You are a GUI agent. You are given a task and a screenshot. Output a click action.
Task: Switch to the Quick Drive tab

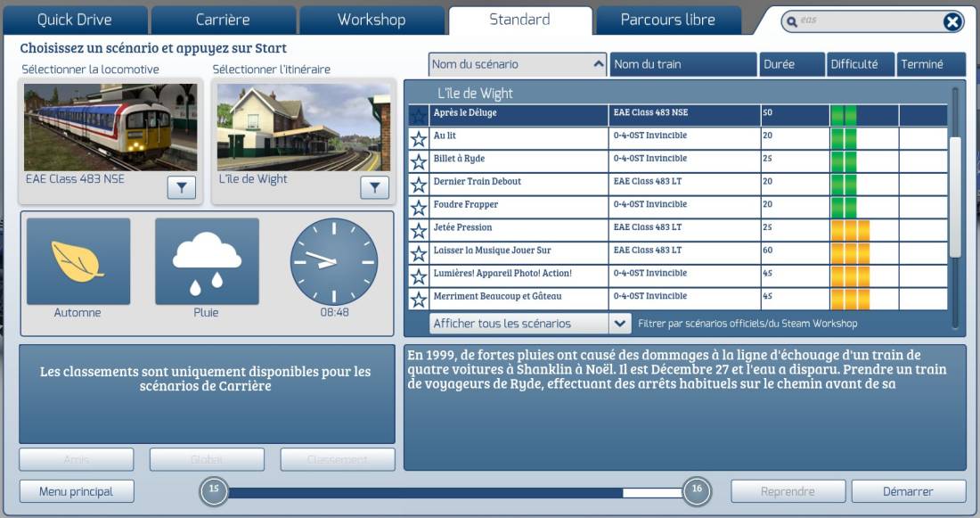click(x=75, y=20)
